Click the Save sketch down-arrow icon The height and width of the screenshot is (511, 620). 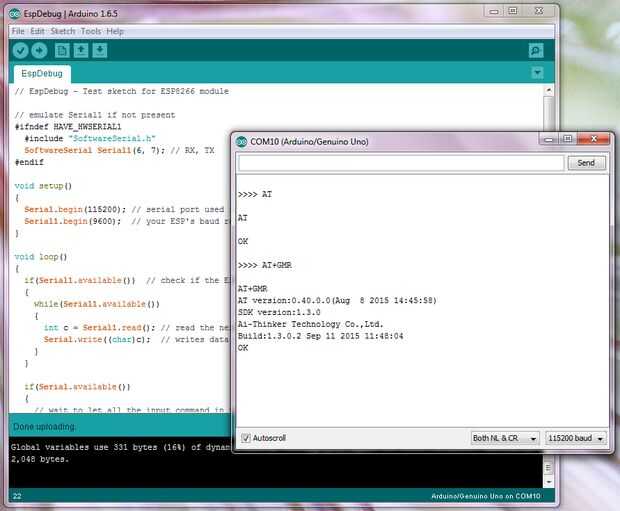coord(101,50)
